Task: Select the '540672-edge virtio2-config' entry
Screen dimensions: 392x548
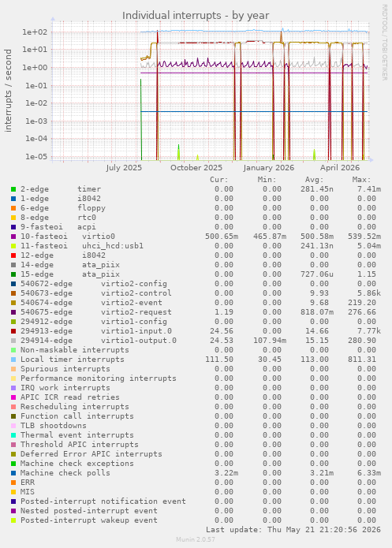Action: [94, 283]
